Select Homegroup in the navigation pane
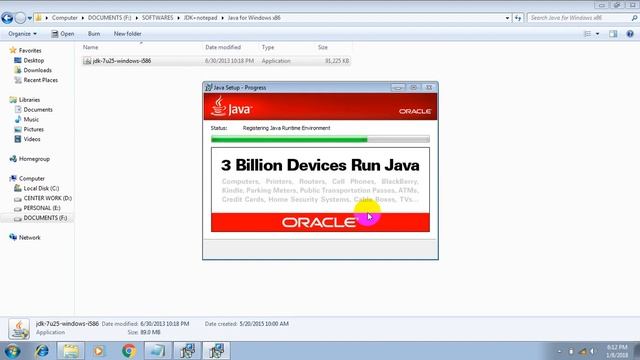 (x=34, y=159)
